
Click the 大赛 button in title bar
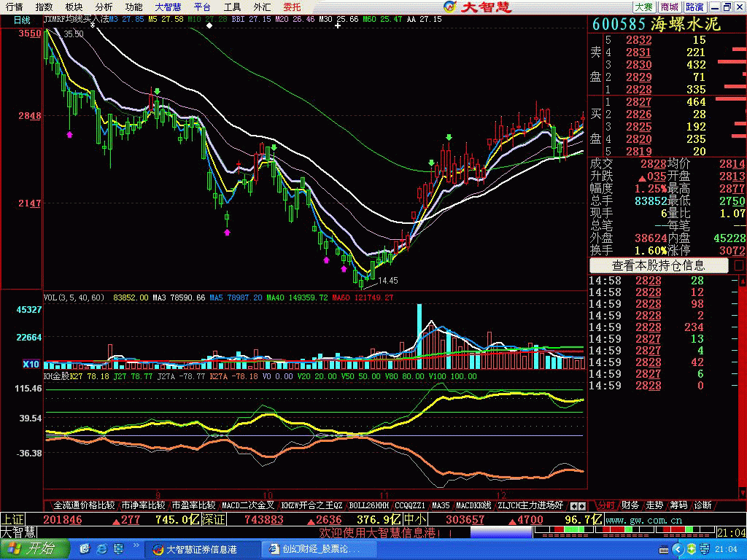(643, 7)
